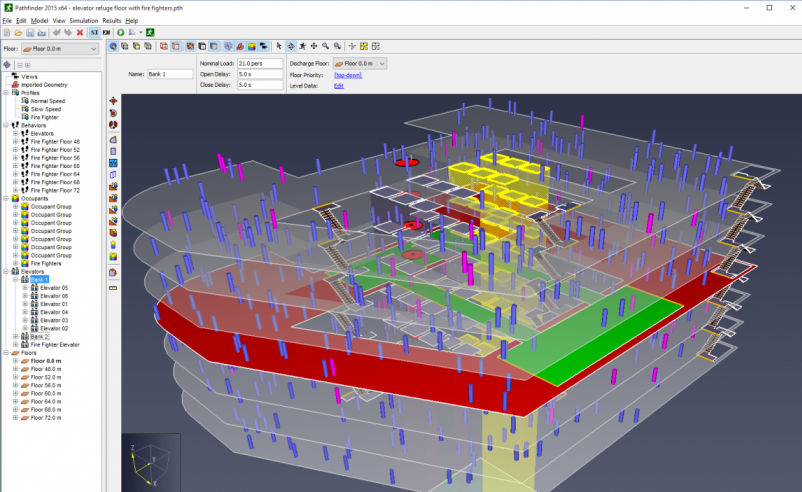Click the red Delete X icon
802x492 pixels.
point(80,33)
